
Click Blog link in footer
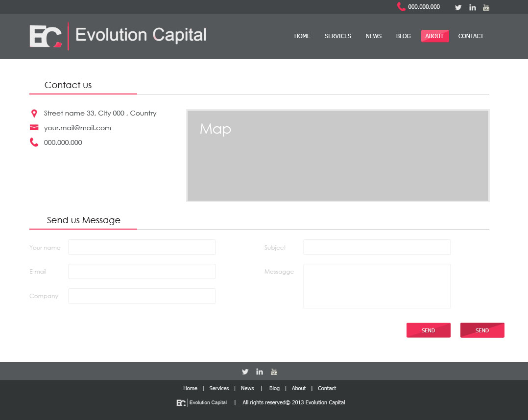pos(274,388)
